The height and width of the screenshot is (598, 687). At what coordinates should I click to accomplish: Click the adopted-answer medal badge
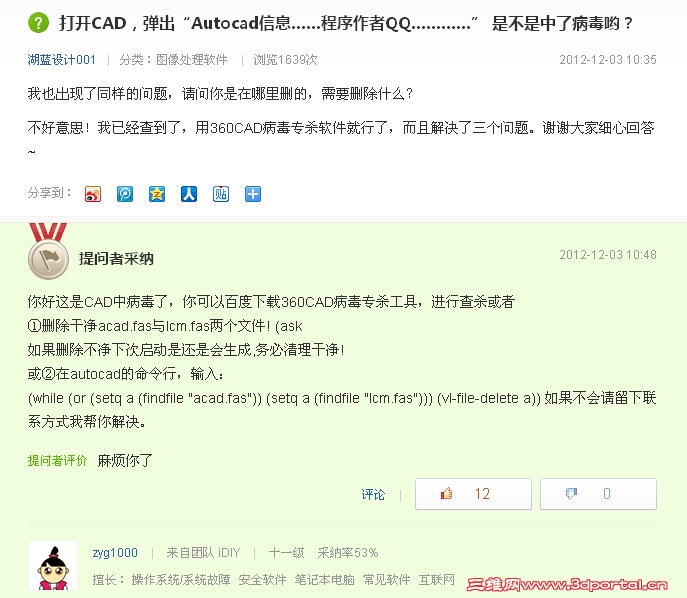coord(48,251)
